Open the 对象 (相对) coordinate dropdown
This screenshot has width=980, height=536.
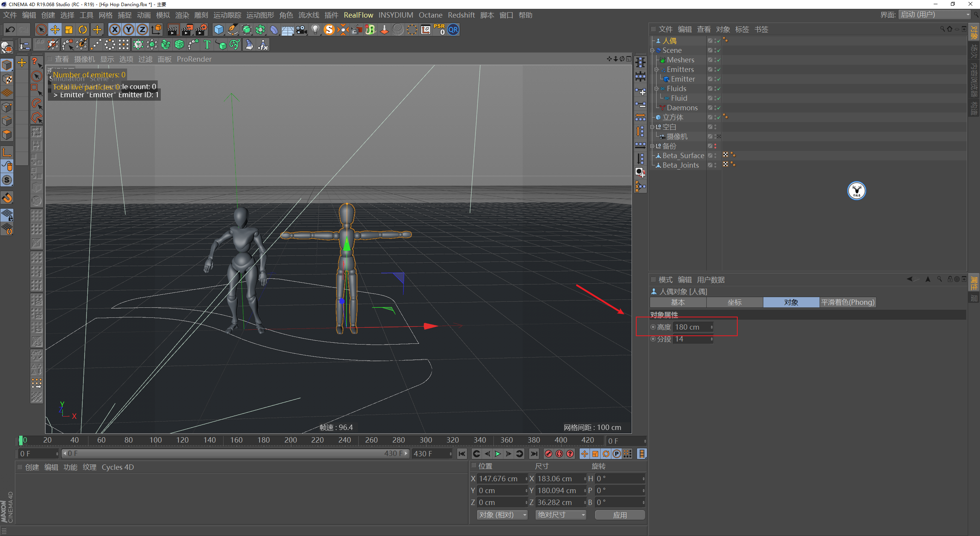point(502,515)
